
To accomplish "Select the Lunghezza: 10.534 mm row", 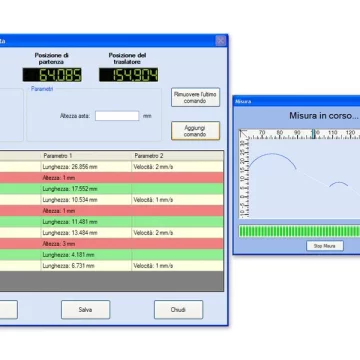I will click(111, 200).
